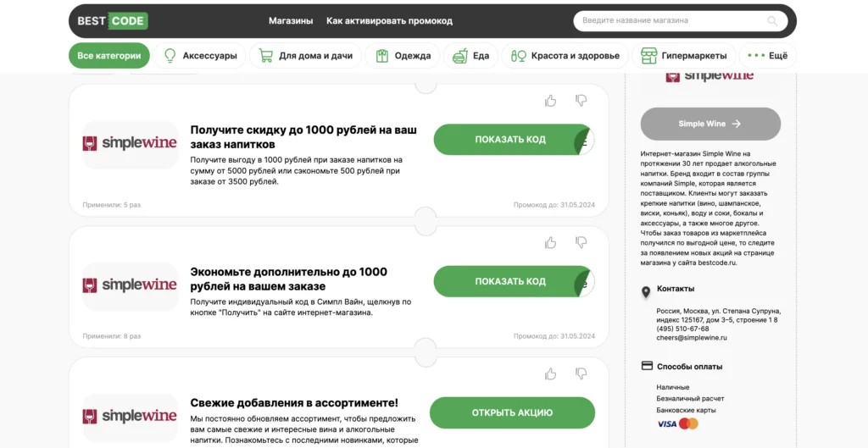The width and height of the screenshot is (868, 448).
Task: Dislike the 1000 рублей напитков discount offer
Action: 581,100
